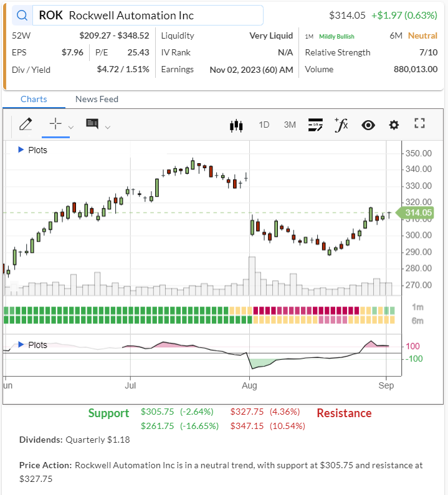The height and width of the screenshot is (495, 448).
Task: Open the candlestick chart type icon
Action: click(x=236, y=125)
